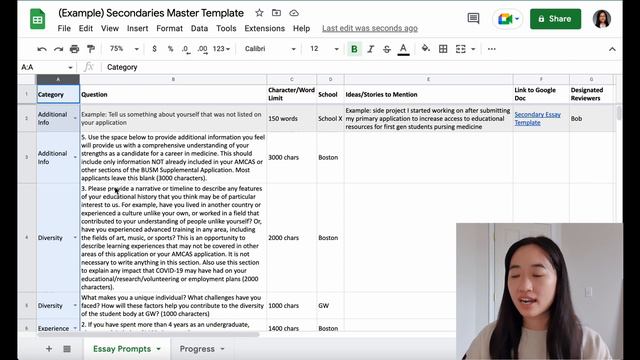Image resolution: width=640 pixels, height=360 pixels.
Task: Click the Undo arrow
Action: pyautogui.click(x=42, y=49)
